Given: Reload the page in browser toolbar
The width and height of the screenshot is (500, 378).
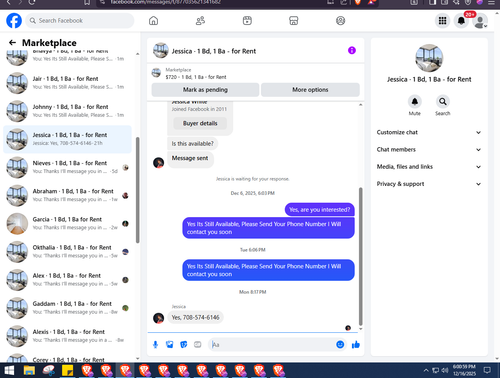Looking at the screenshot, I should coord(32,2).
